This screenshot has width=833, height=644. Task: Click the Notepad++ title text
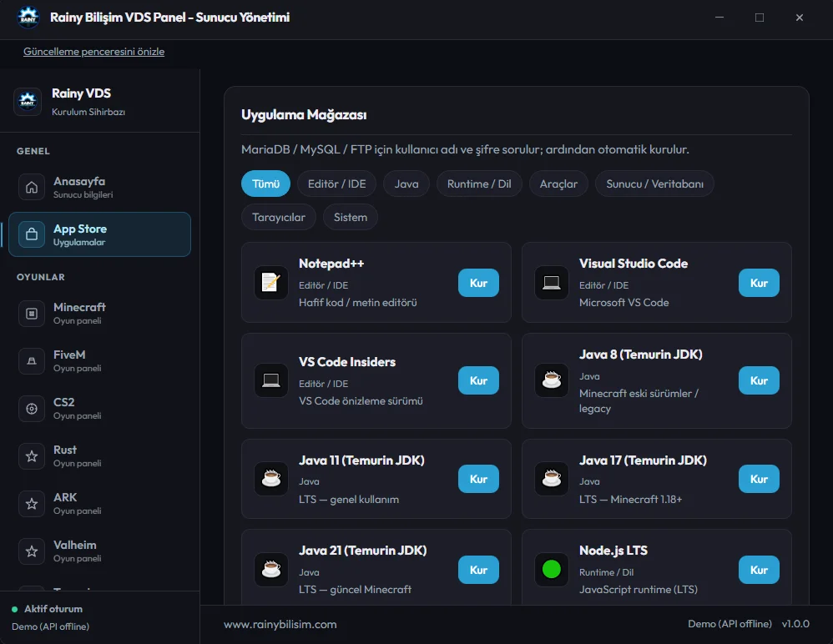tap(331, 264)
